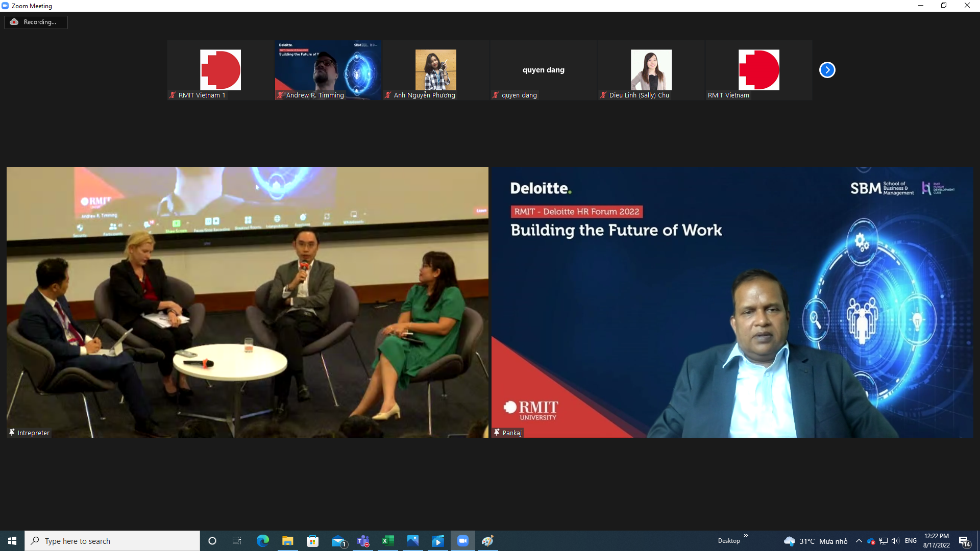Click the Zoom logo in the title bar

tap(5, 6)
